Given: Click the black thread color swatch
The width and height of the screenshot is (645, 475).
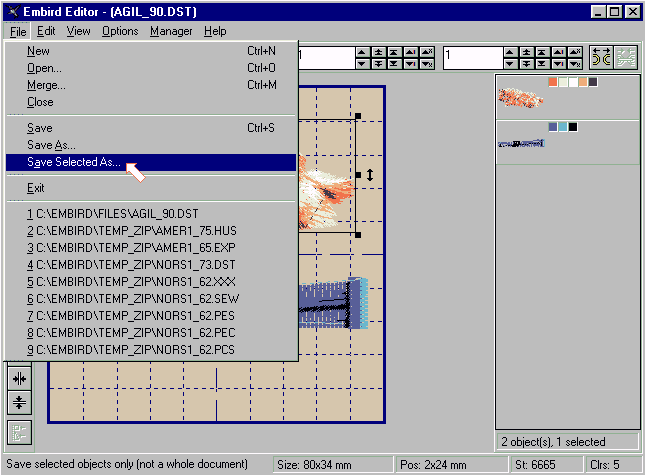Looking at the screenshot, I should point(573,127).
